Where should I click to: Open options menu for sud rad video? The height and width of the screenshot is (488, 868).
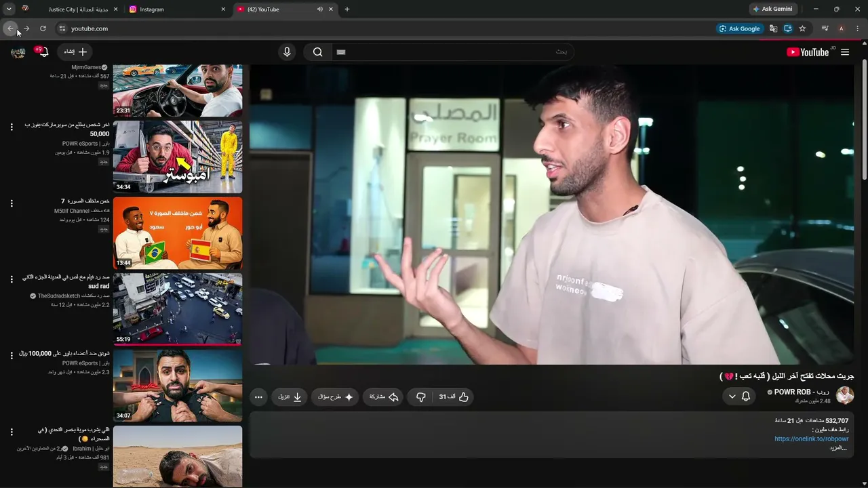click(x=12, y=279)
